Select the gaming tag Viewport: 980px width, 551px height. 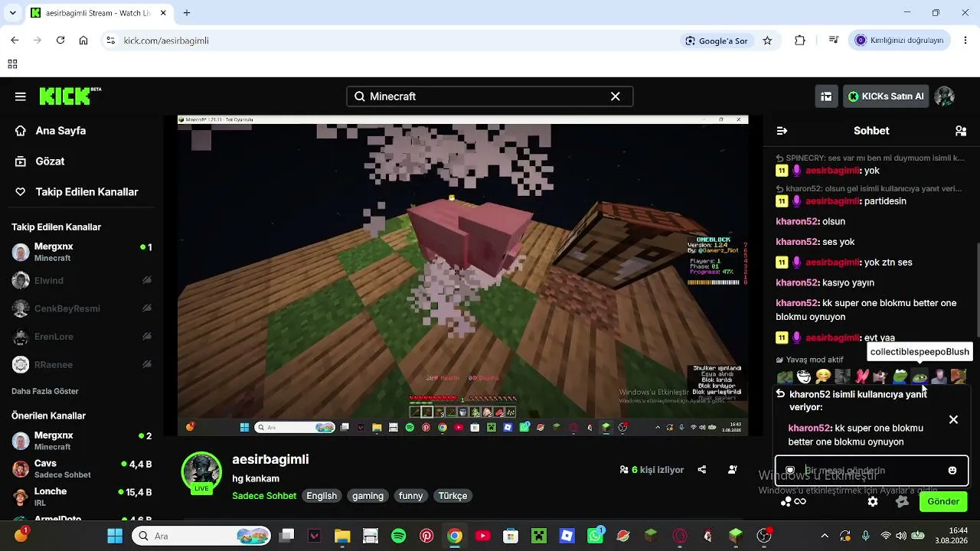tap(367, 496)
